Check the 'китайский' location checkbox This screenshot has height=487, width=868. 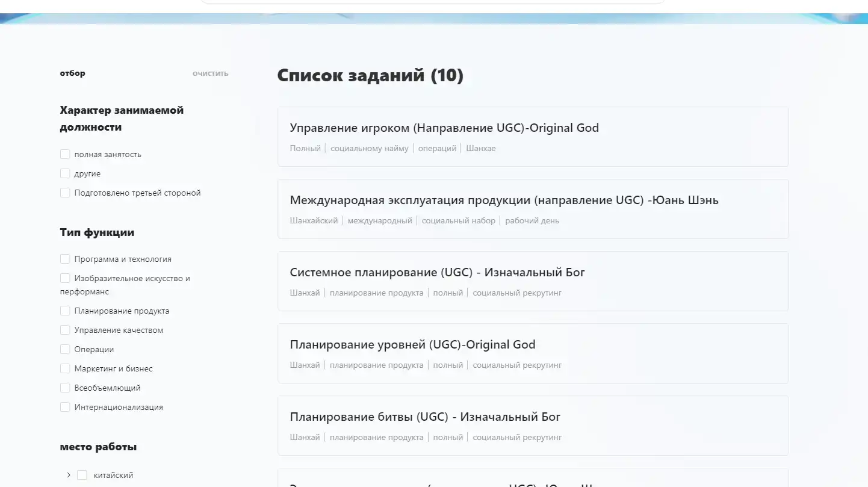(x=82, y=476)
